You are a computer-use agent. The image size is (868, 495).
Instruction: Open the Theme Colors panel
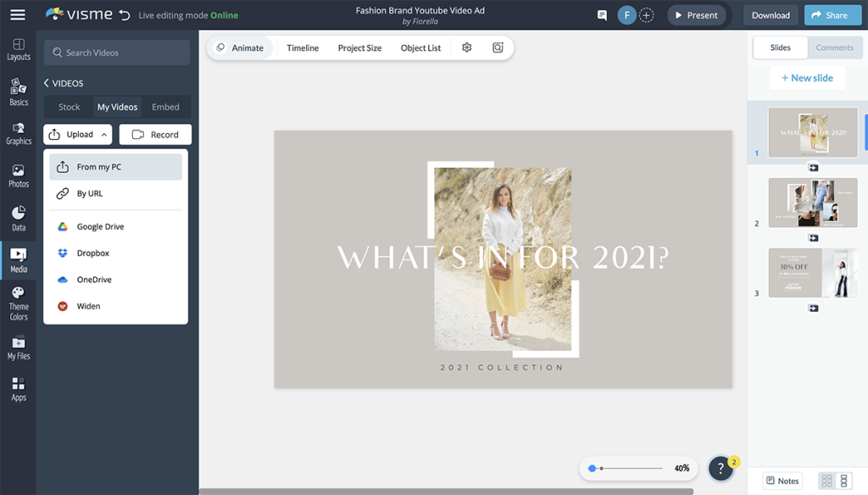tap(18, 303)
